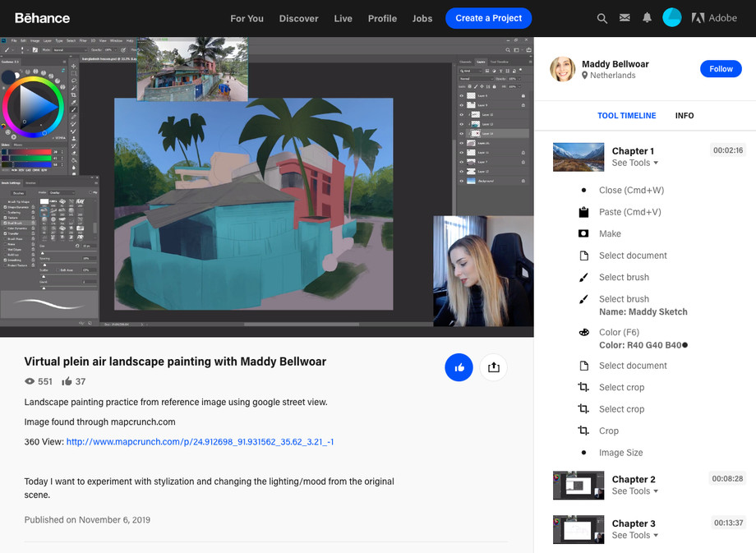Screen dimensions: 756x553
Task: Jump to timestamp 00:08:28
Action: click(x=727, y=478)
